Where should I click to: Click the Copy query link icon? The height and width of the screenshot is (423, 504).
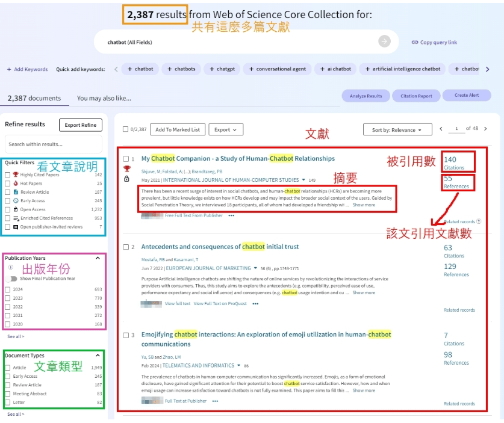tap(415, 42)
